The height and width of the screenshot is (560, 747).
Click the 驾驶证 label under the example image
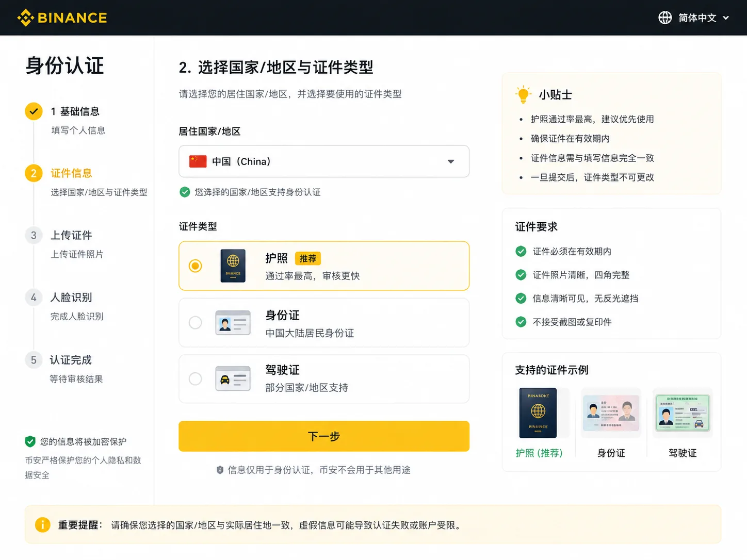pos(683,453)
